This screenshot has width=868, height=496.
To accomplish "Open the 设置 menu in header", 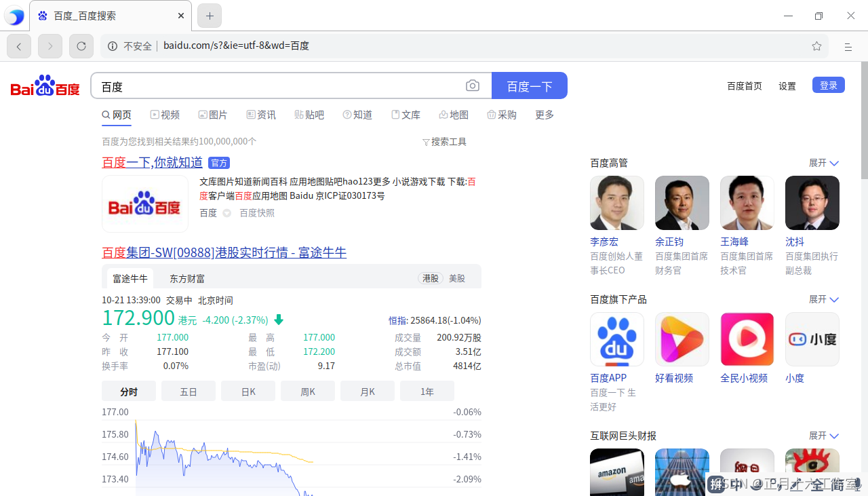I will click(787, 86).
